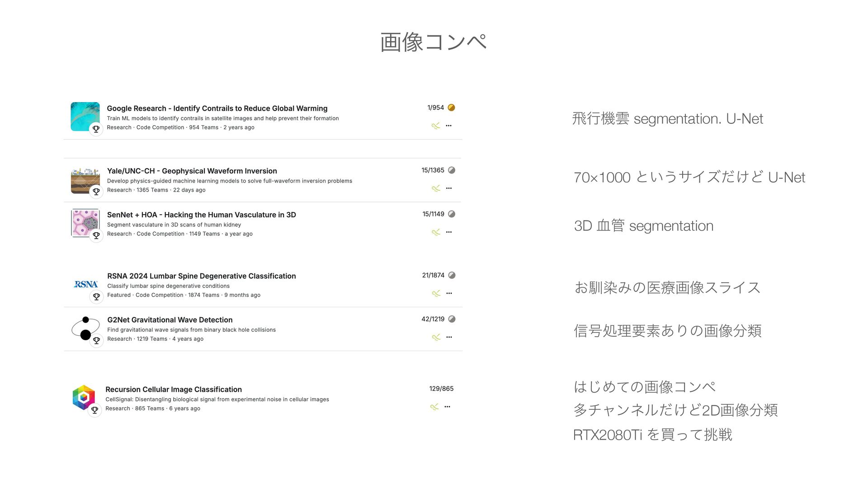Click note 'お馴染みの医療画像スライス'
Screen dimensions: 868x488
pos(667,287)
